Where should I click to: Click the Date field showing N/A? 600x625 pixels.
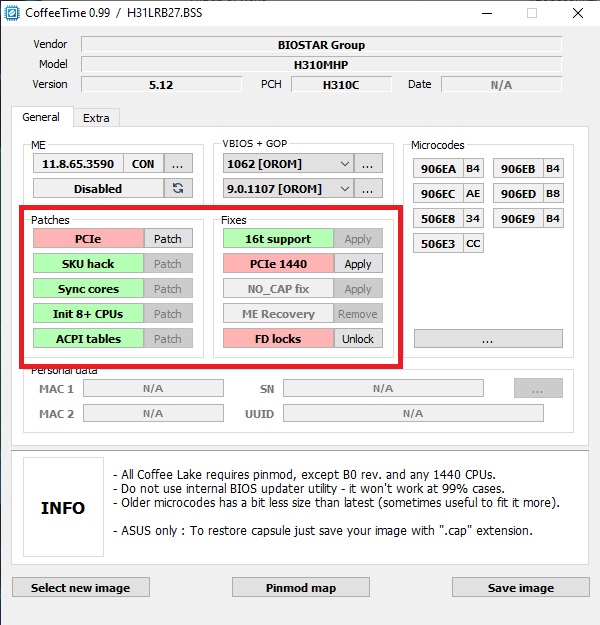pyautogui.click(x=502, y=85)
